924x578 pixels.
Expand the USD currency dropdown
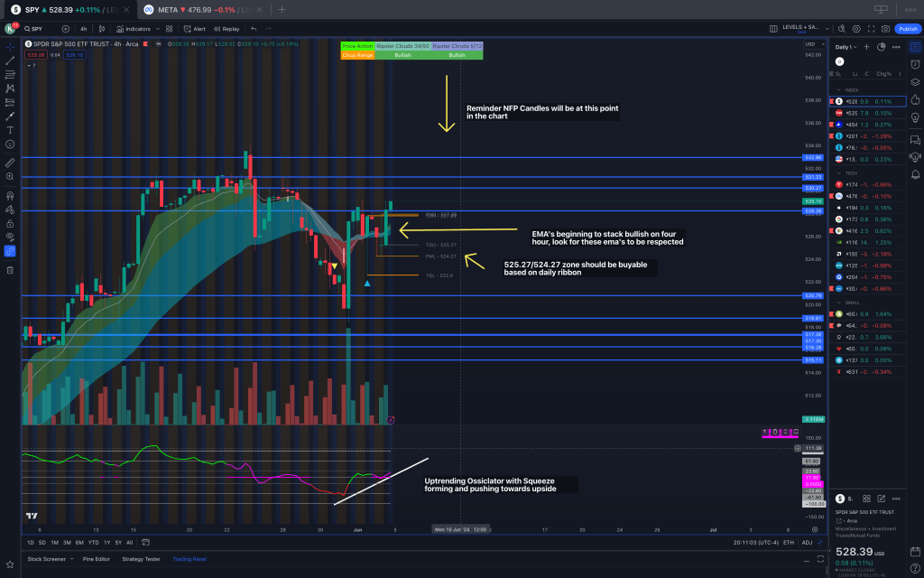[x=811, y=44]
